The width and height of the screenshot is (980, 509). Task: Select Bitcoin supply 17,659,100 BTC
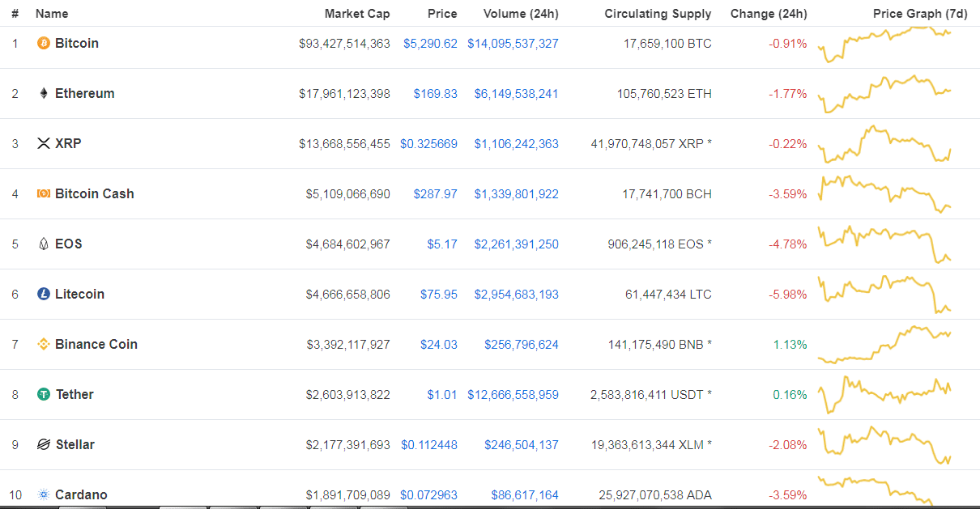667,43
